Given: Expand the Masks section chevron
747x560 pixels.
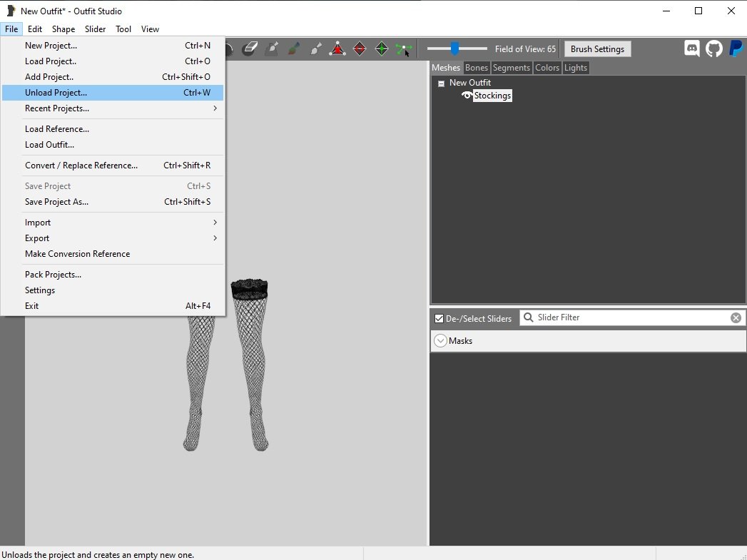Looking at the screenshot, I should [440, 341].
